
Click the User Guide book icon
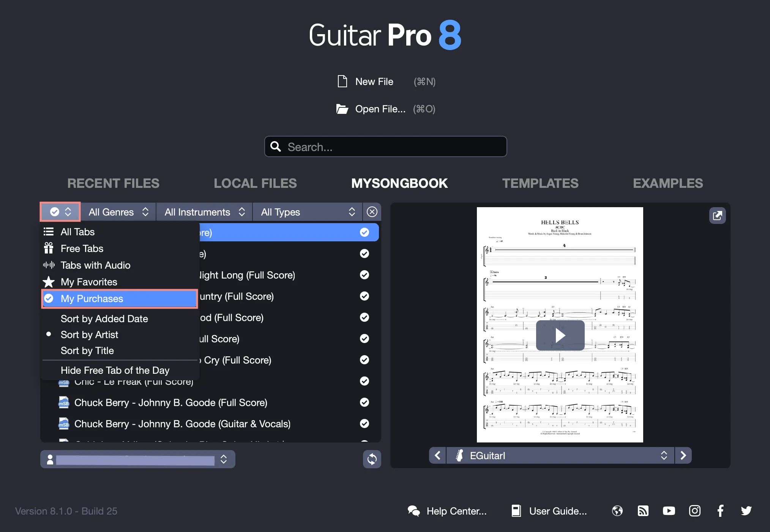click(516, 511)
